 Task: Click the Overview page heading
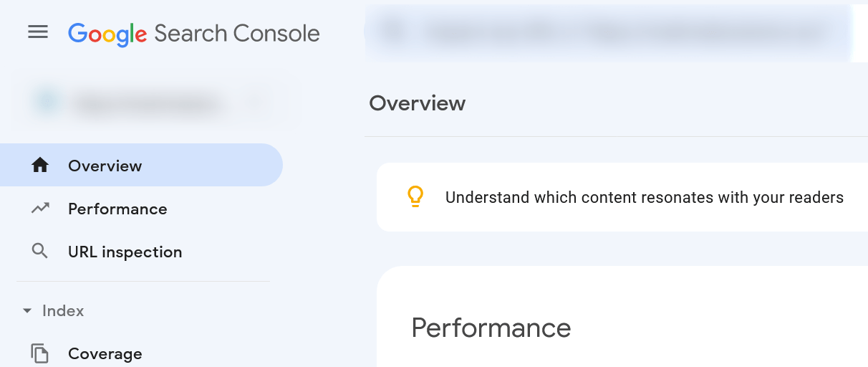(x=417, y=103)
